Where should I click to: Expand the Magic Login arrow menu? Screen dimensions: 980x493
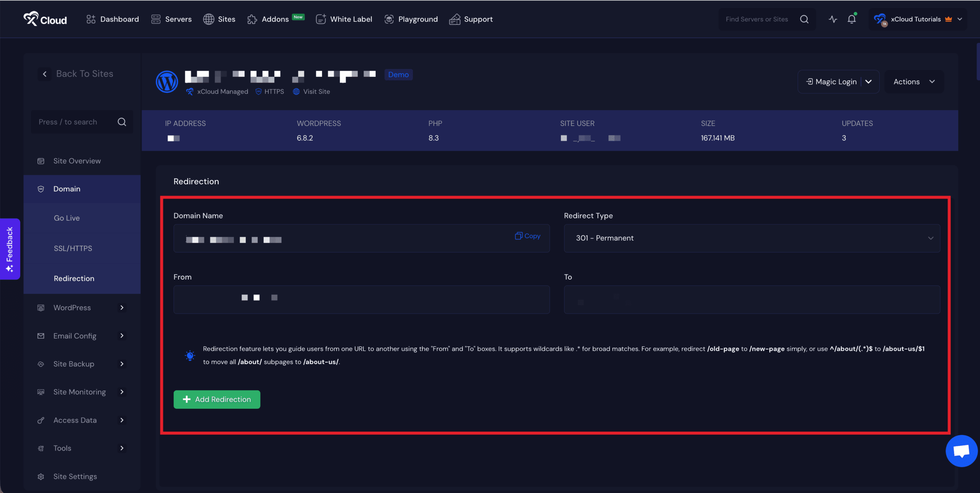tap(869, 81)
